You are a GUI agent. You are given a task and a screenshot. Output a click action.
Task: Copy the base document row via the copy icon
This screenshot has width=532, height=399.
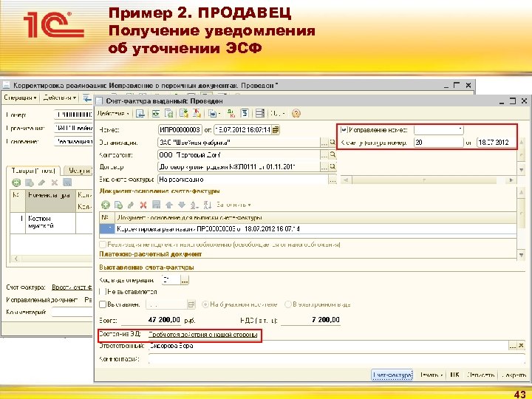(118, 205)
